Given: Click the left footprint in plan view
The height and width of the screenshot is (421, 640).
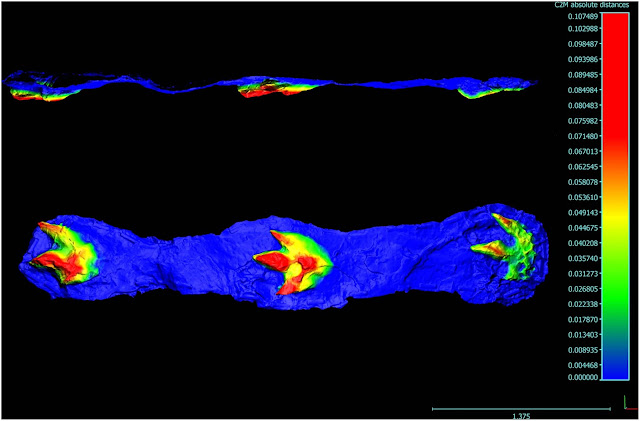Looking at the screenshot, I should tap(64, 253).
